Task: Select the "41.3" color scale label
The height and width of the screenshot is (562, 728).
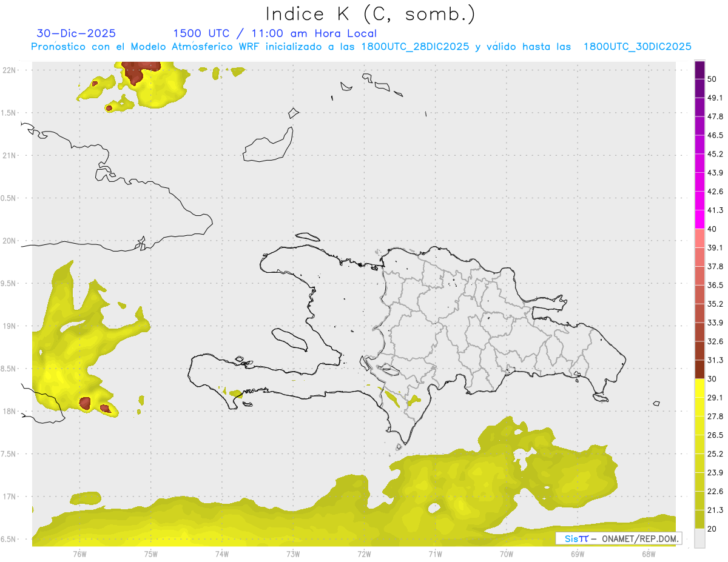Action: (x=715, y=210)
